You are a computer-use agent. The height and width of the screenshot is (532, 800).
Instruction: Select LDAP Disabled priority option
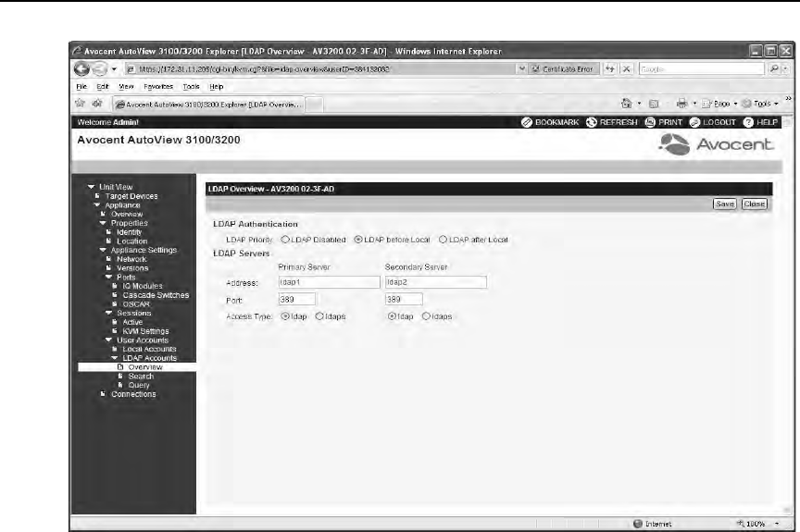pyautogui.click(x=285, y=239)
